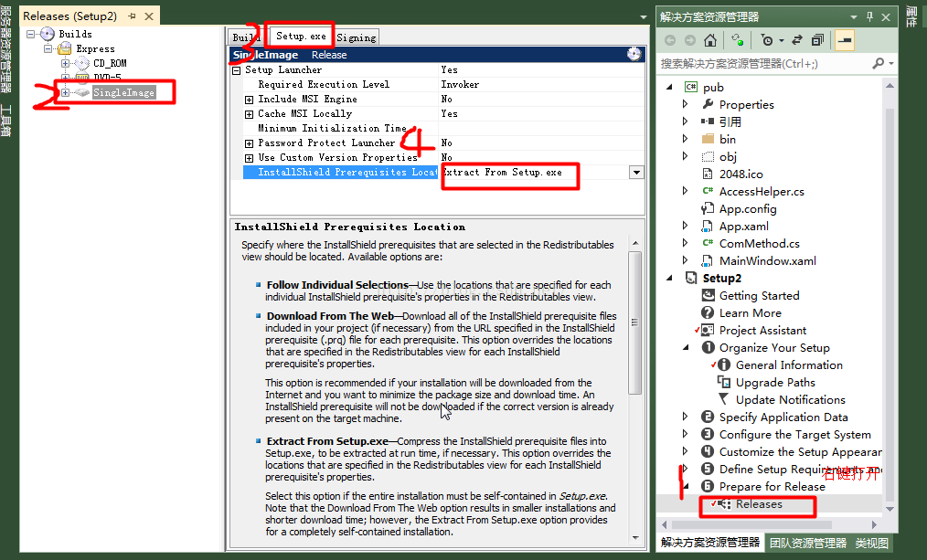Expand the Password Protect Launcher property
This screenshot has width=927, height=560.
pyautogui.click(x=250, y=143)
